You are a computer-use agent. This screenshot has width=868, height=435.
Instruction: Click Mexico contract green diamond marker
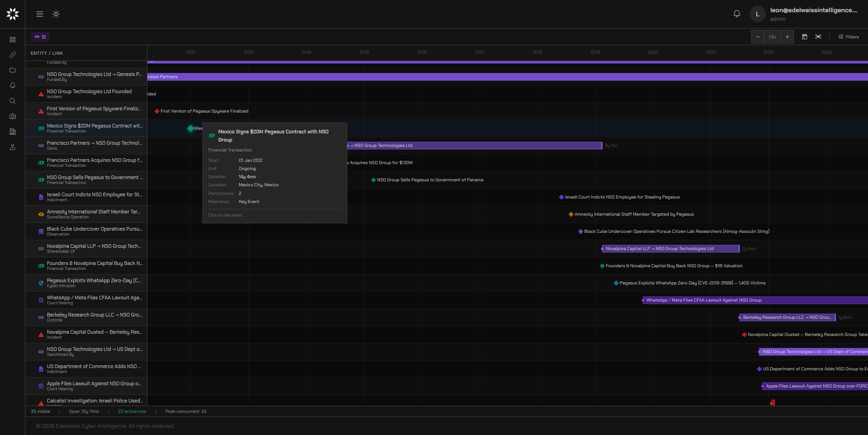(191, 128)
